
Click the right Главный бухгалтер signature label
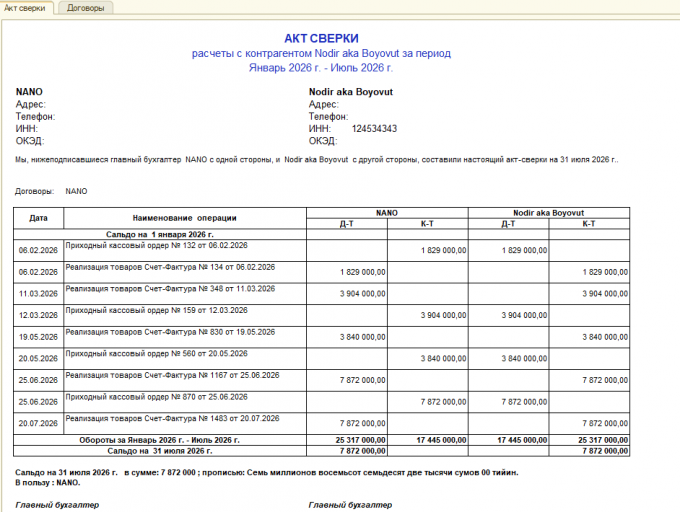pos(350,505)
